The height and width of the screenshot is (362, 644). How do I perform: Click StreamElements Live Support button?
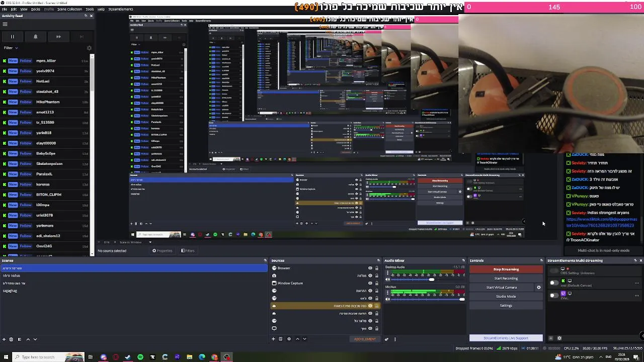click(x=506, y=338)
